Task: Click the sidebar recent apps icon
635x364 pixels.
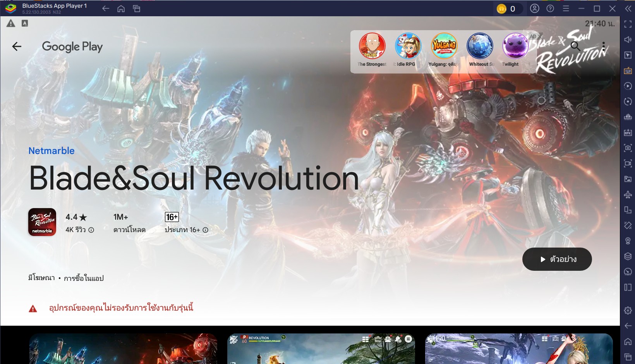Action: tap(628, 357)
